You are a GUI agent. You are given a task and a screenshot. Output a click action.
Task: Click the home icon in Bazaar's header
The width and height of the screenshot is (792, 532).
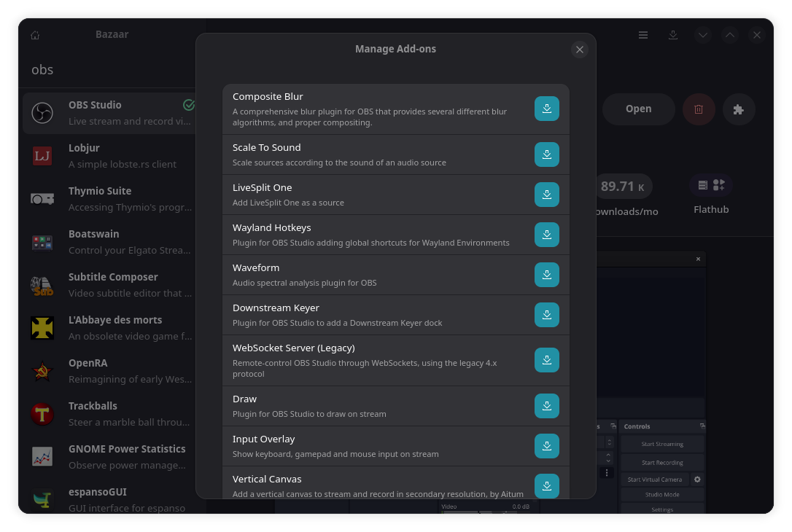coord(34,34)
